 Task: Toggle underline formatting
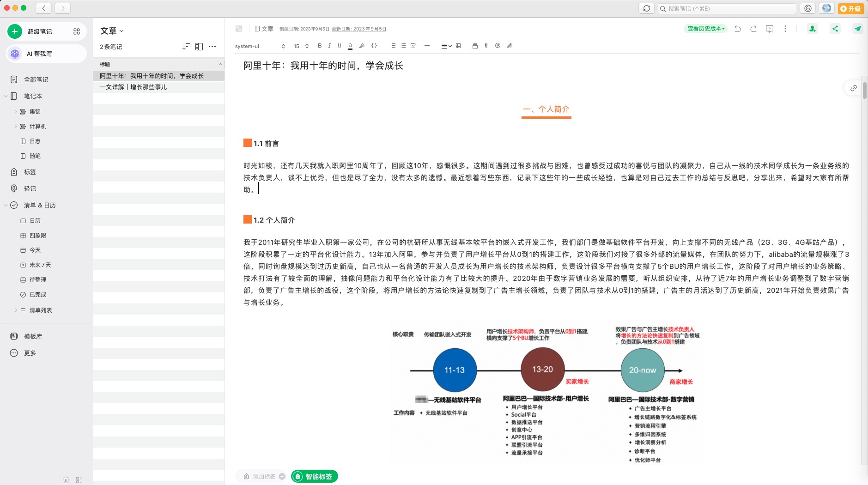[340, 46]
